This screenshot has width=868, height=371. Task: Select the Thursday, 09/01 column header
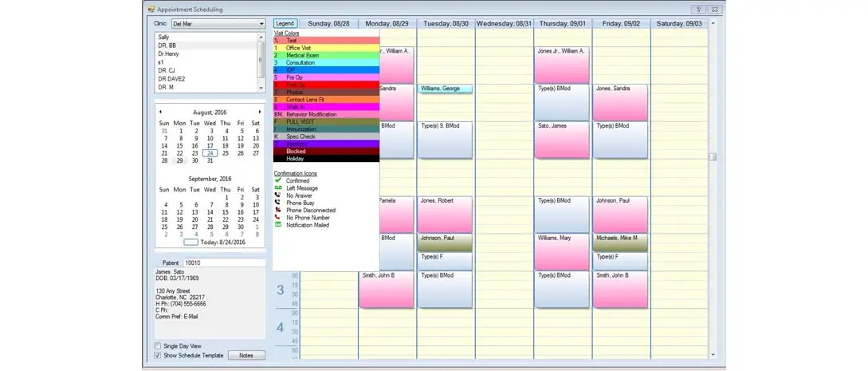coord(563,24)
